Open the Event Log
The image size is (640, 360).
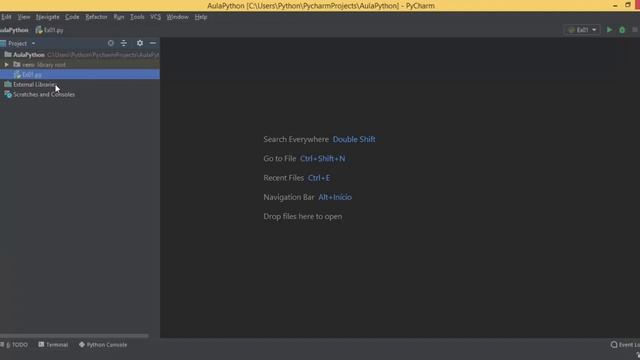[x=625, y=345]
